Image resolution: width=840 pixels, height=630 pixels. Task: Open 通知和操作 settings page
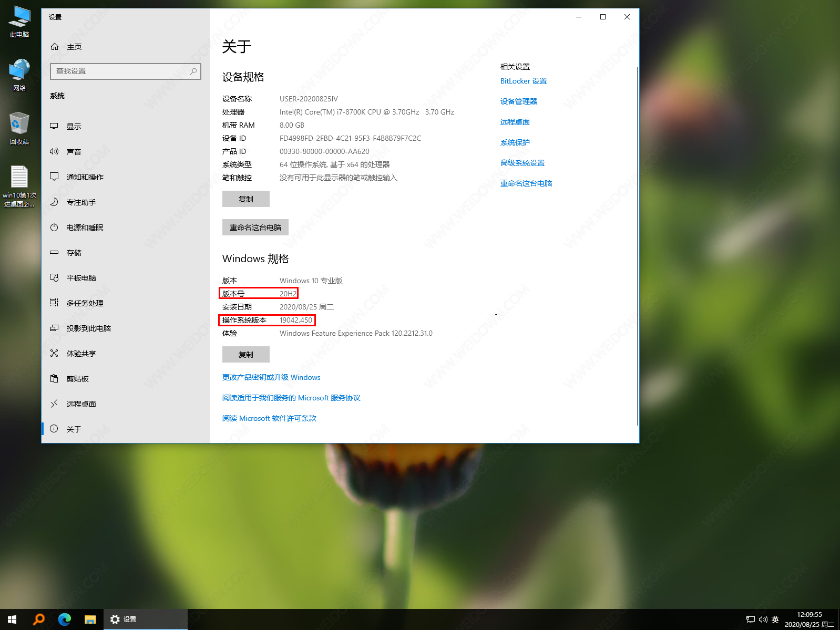pyautogui.click(x=126, y=177)
